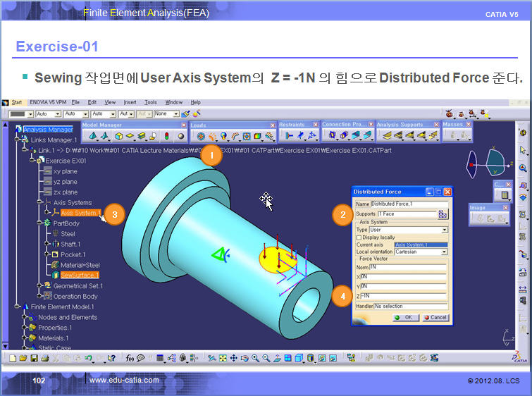
Task: Click the Norm force vector field
Action: [x=408, y=267]
